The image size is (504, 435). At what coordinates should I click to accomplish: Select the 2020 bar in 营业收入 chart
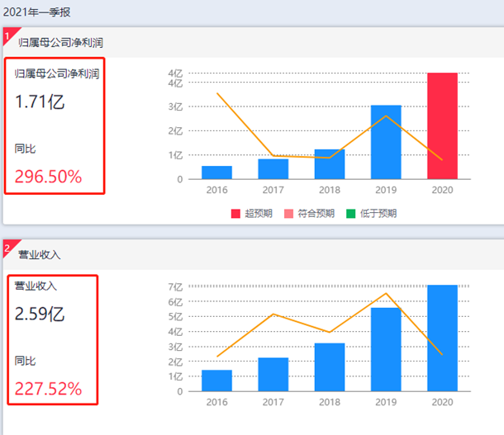click(x=442, y=338)
